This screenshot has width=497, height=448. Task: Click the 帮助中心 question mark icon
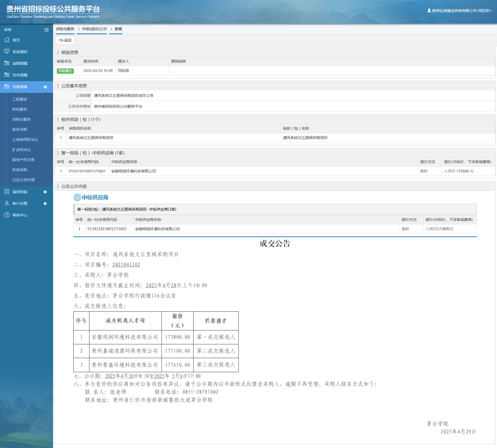coord(7,215)
